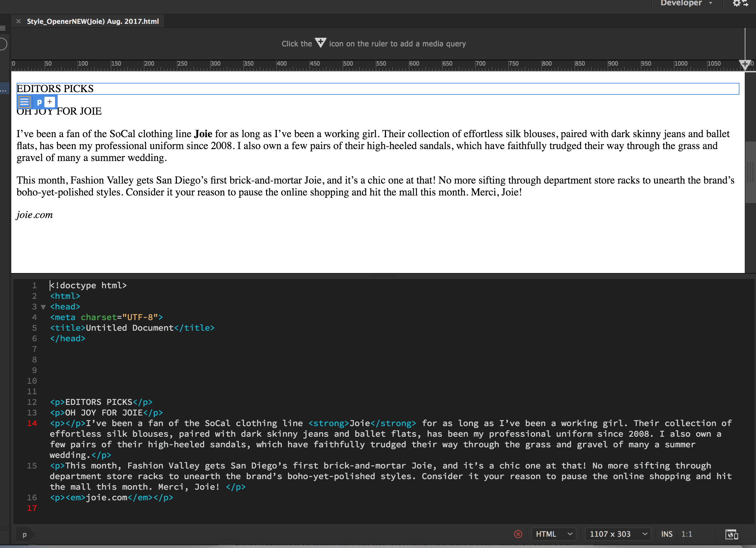Click media query add marker on ruler
The image size is (756, 548).
pyautogui.click(x=744, y=64)
